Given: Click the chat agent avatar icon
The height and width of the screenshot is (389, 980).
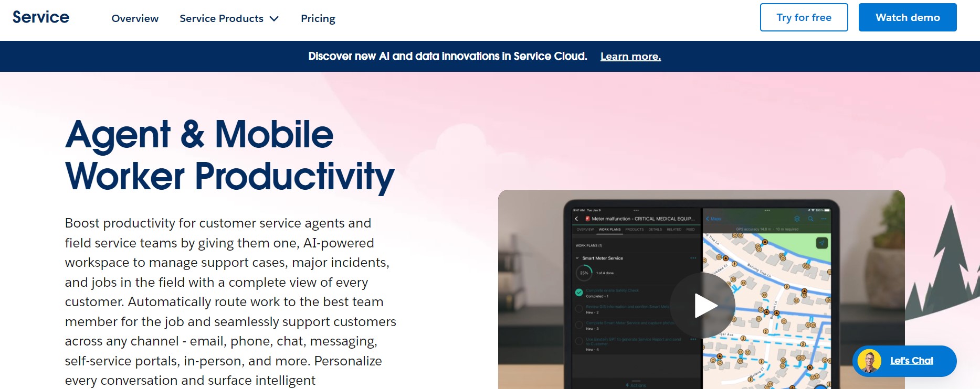Looking at the screenshot, I should pyautogui.click(x=869, y=361).
